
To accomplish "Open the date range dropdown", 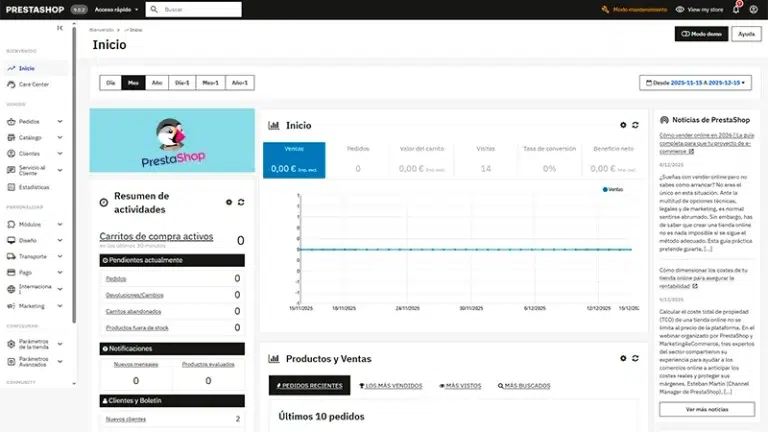I will click(694, 83).
